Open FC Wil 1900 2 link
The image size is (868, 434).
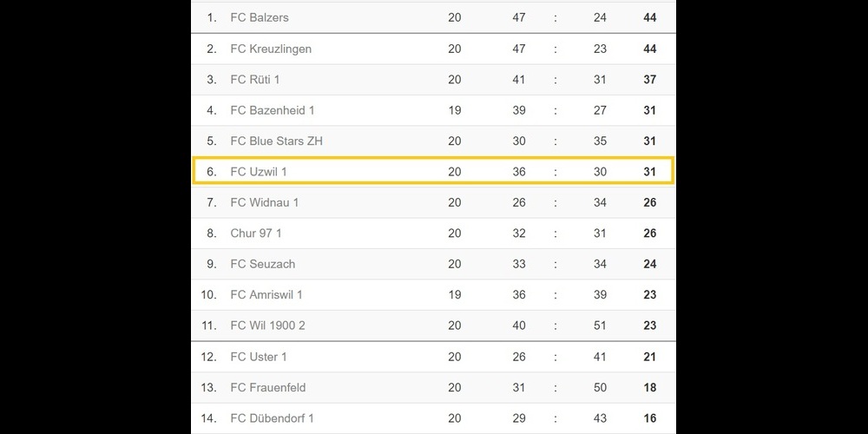267,325
